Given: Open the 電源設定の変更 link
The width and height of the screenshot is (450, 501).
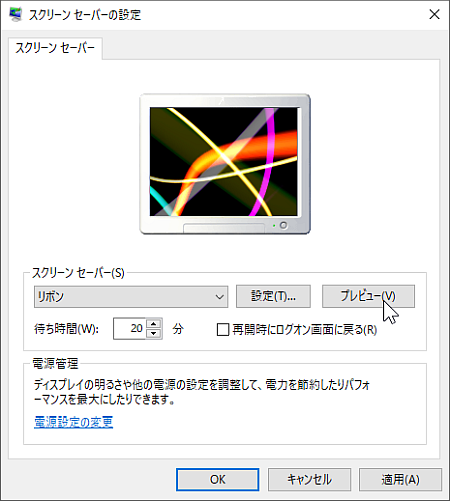Looking at the screenshot, I should pos(73,422).
